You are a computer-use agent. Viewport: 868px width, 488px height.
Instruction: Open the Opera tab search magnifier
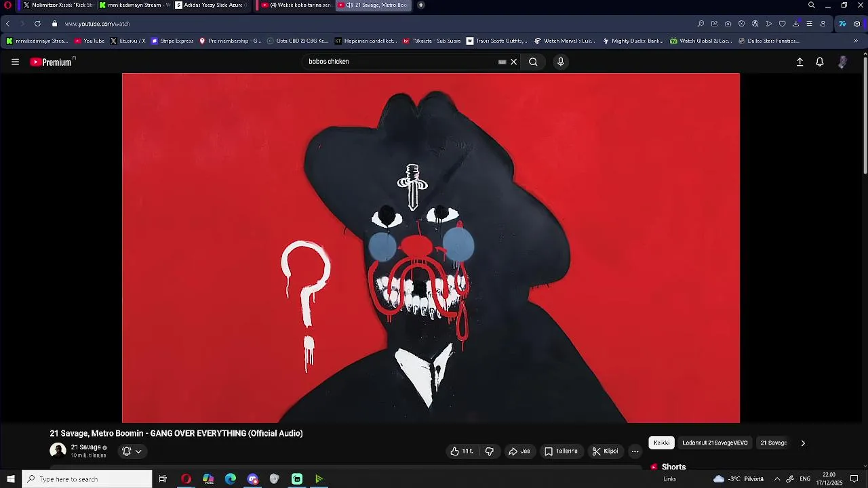coord(812,5)
